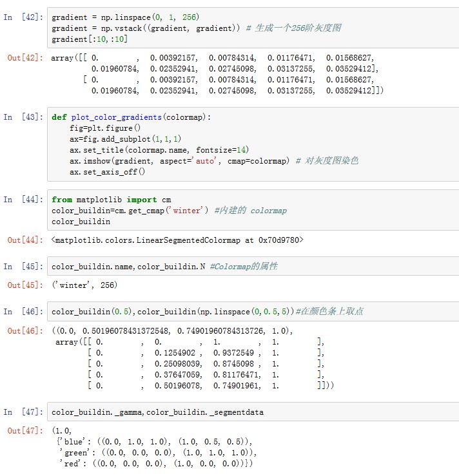
Task: Click the 'In [47]:' prompt label
Action: [x=23, y=412]
